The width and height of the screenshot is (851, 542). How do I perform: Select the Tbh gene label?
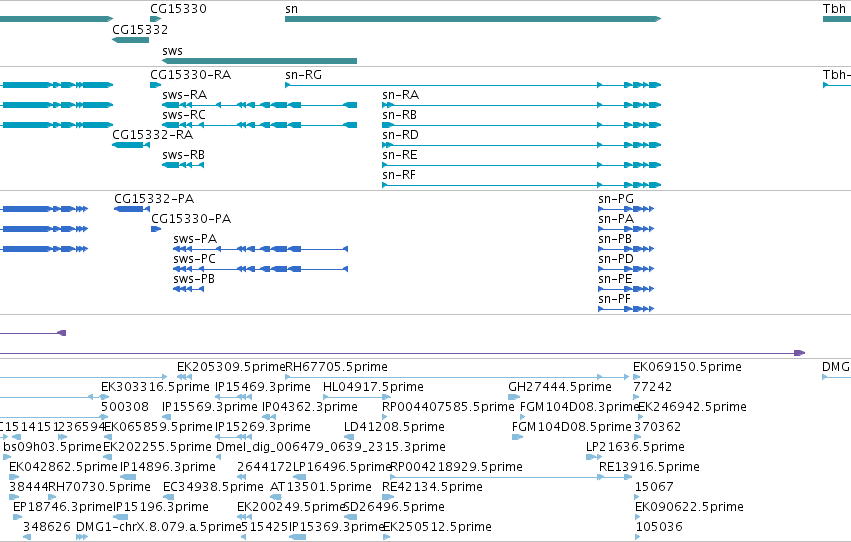[834, 9]
